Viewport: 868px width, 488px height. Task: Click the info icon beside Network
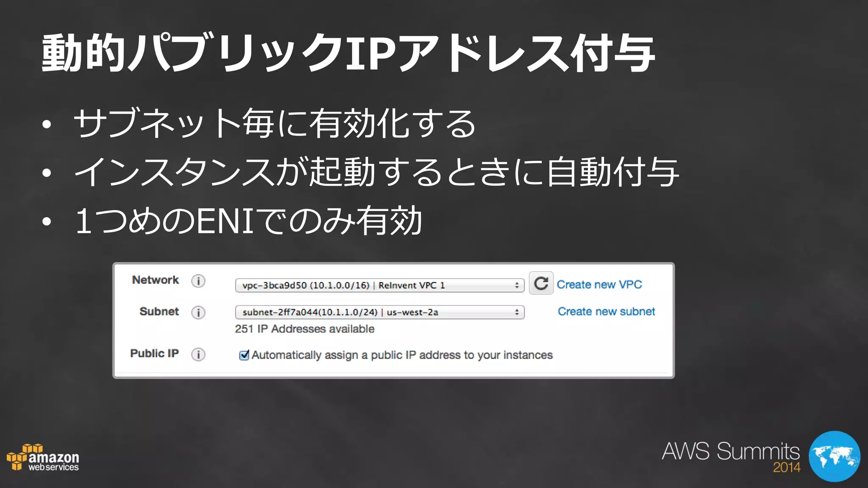pyautogui.click(x=198, y=281)
